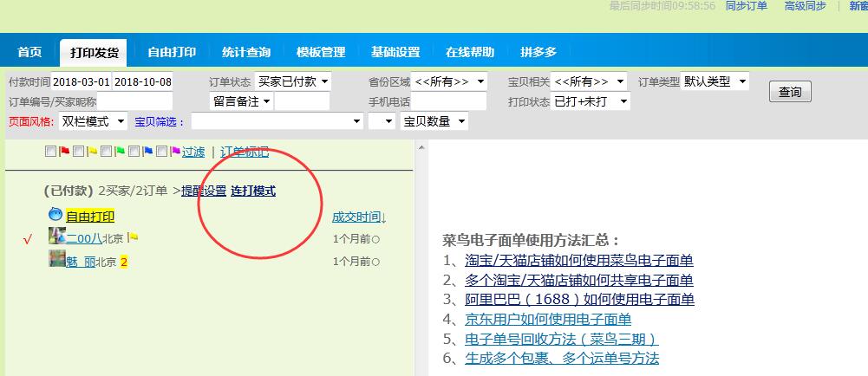Open the 统计查询 tab
The height and width of the screenshot is (376, 868).
click(246, 52)
